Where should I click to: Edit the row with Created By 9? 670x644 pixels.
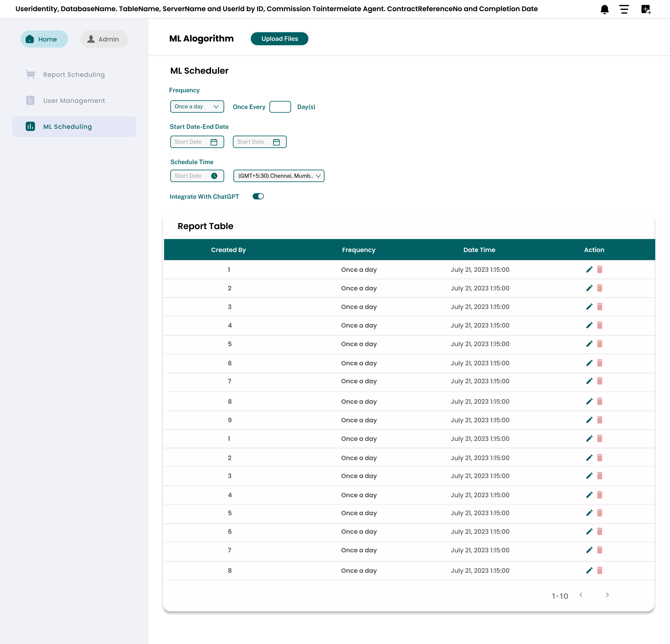[x=589, y=420]
